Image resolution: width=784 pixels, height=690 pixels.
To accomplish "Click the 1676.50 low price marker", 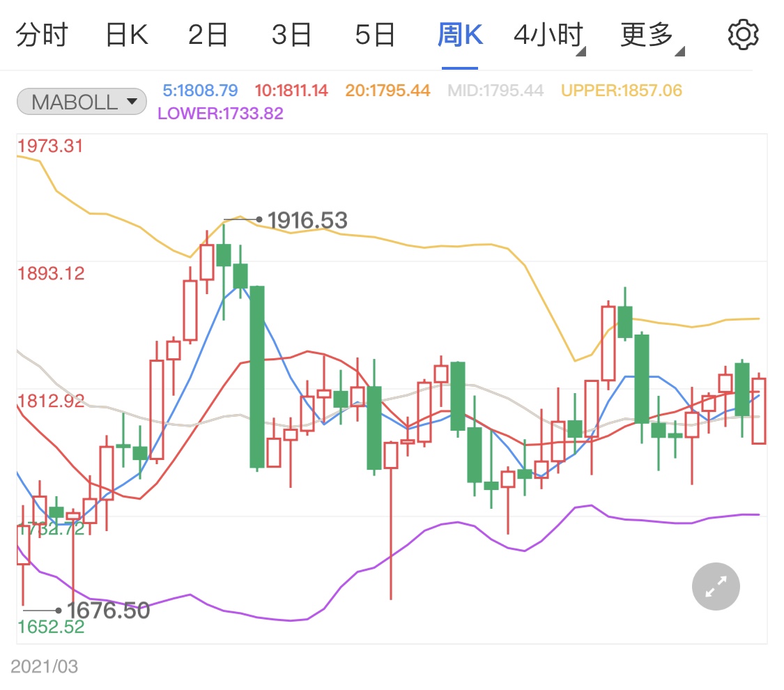I will (x=108, y=611).
